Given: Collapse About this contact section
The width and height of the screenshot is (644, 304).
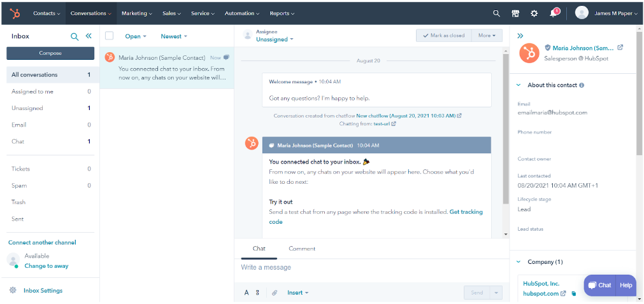Looking at the screenshot, I should (519, 85).
